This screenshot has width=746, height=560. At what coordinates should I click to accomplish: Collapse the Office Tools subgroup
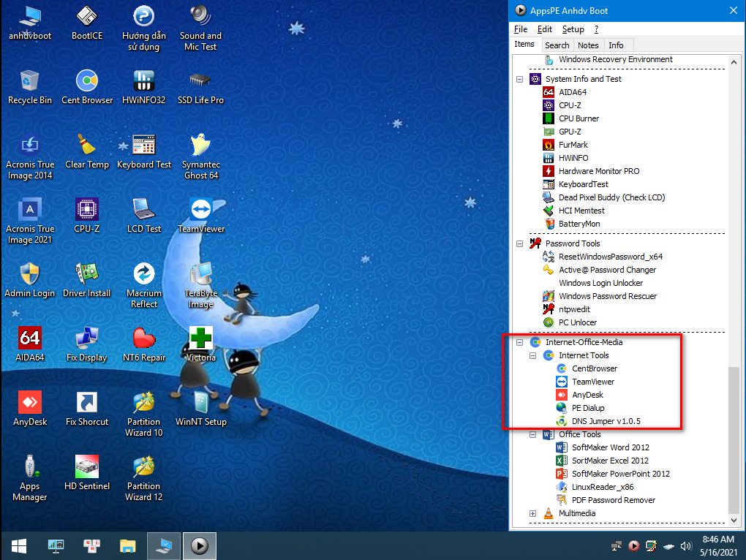click(533, 434)
